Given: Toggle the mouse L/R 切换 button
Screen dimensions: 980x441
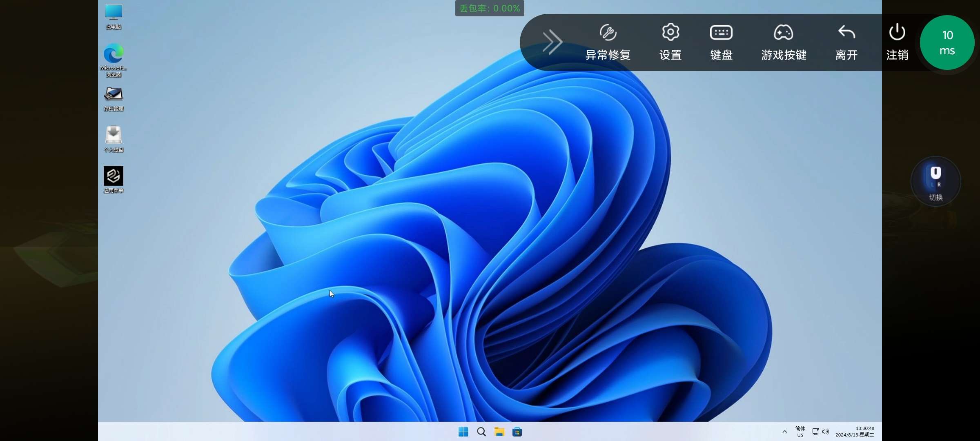Looking at the screenshot, I should (936, 182).
